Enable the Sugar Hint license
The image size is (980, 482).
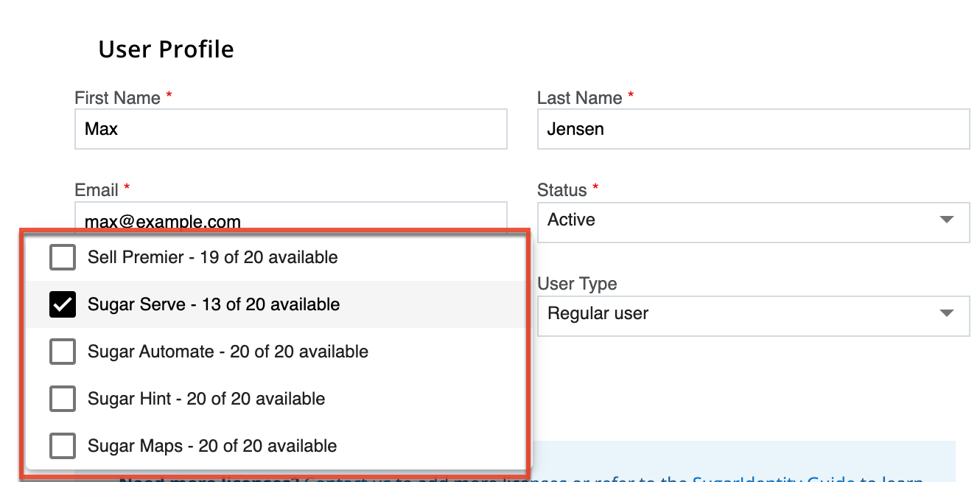tap(62, 399)
